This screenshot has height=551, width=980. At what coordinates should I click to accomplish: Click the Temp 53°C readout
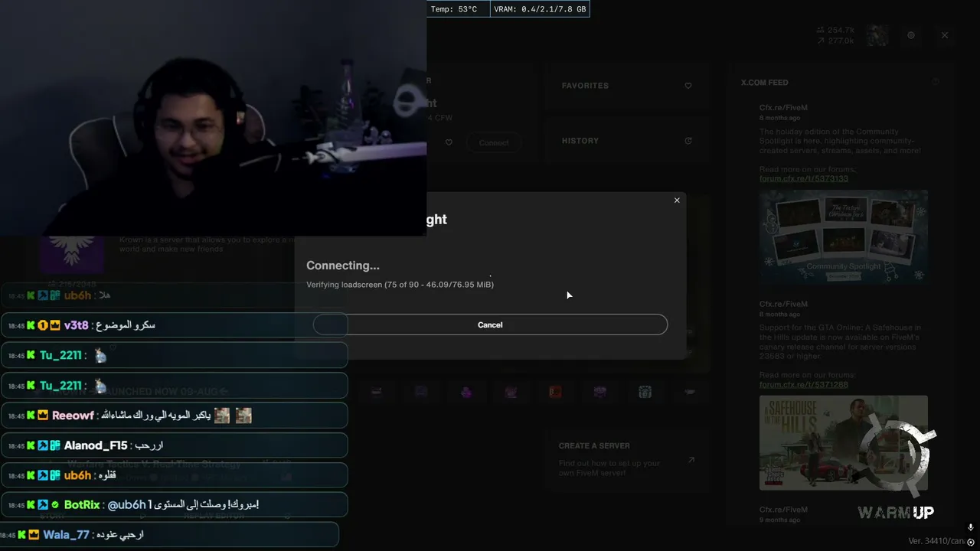coord(454,9)
